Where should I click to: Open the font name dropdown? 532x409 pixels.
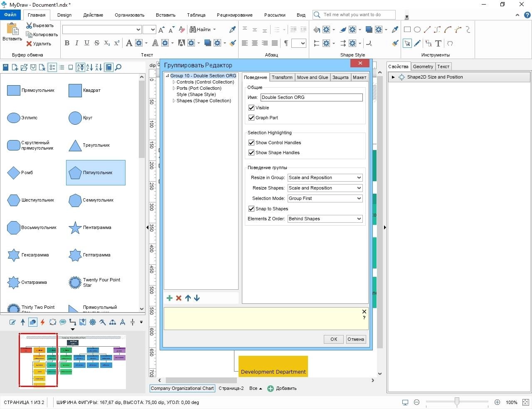coord(138,30)
